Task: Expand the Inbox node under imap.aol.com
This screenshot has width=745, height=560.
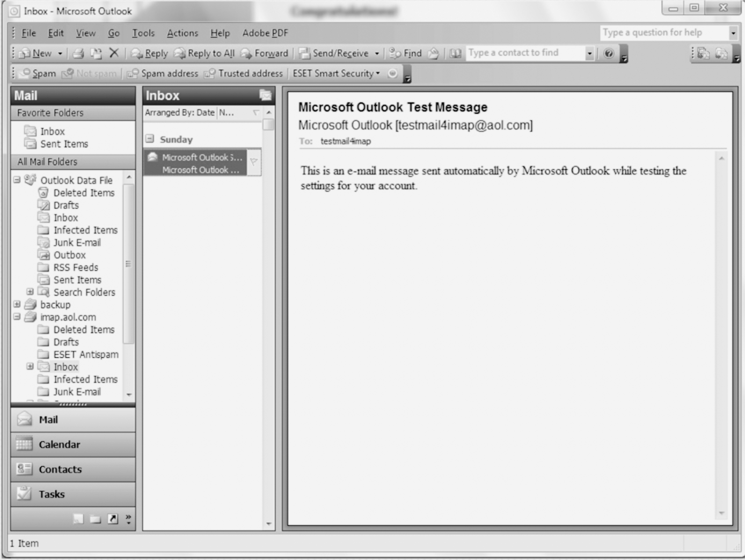Action: (x=30, y=366)
